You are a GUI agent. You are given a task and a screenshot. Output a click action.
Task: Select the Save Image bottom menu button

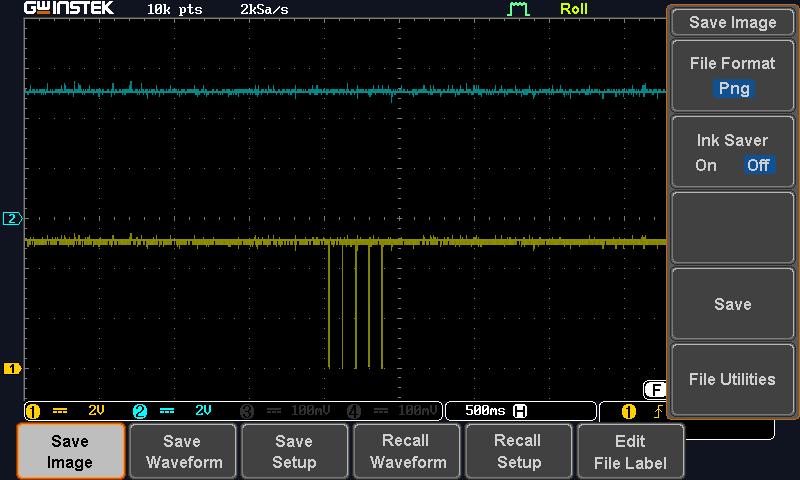71,451
